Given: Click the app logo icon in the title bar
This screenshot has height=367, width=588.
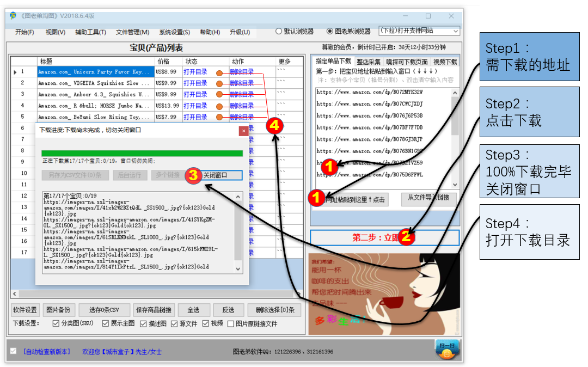Looking at the screenshot, I should 13,16.
